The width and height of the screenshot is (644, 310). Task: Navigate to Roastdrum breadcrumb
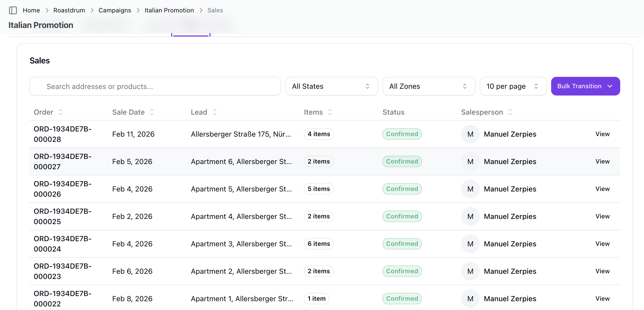(x=69, y=10)
